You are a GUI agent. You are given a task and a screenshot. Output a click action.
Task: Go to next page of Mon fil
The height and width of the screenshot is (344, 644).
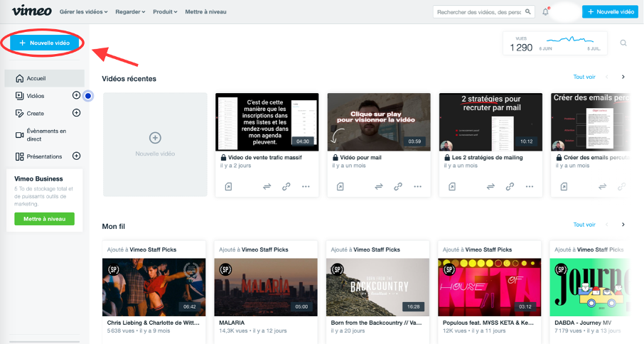623,225
